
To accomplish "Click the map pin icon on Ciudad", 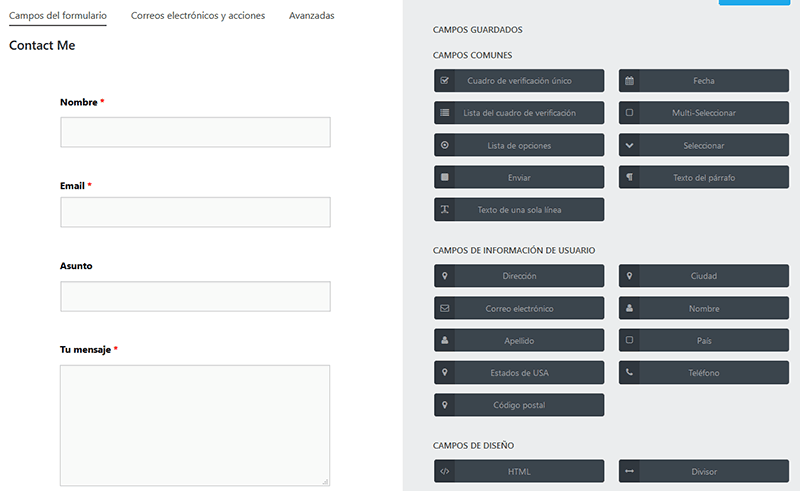I will tap(629, 276).
